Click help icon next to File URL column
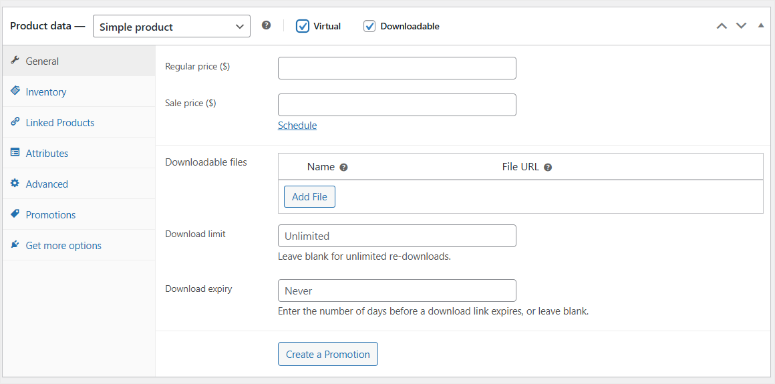775x384 pixels. click(548, 168)
